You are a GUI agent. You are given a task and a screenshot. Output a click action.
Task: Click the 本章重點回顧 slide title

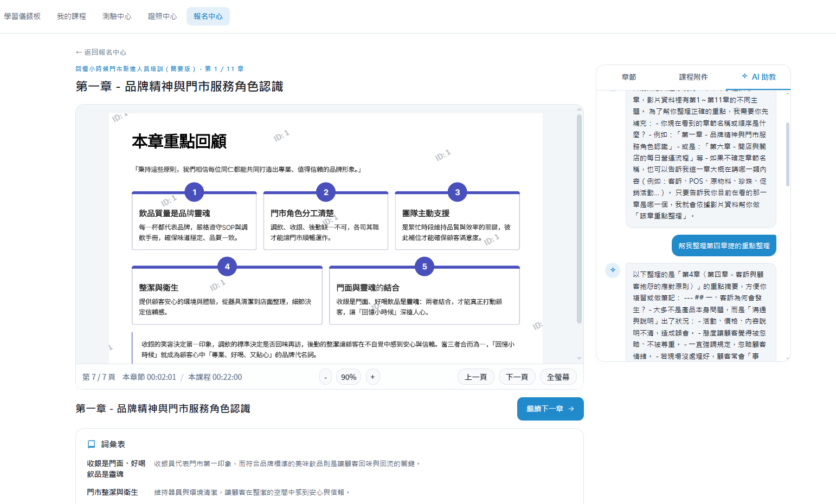coord(179,141)
